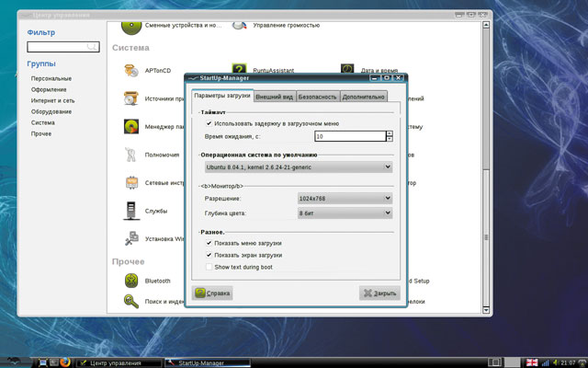588x368 pixels.
Task: Open the RuntuAssistant question-mark icon
Action: pyautogui.click(x=239, y=69)
